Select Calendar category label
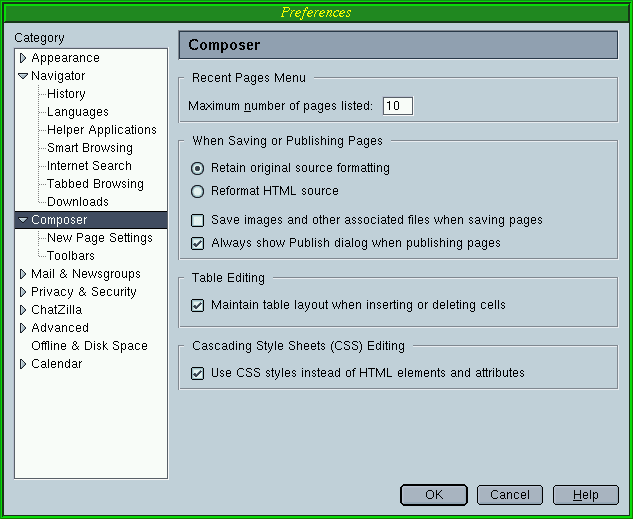 [57, 364]
